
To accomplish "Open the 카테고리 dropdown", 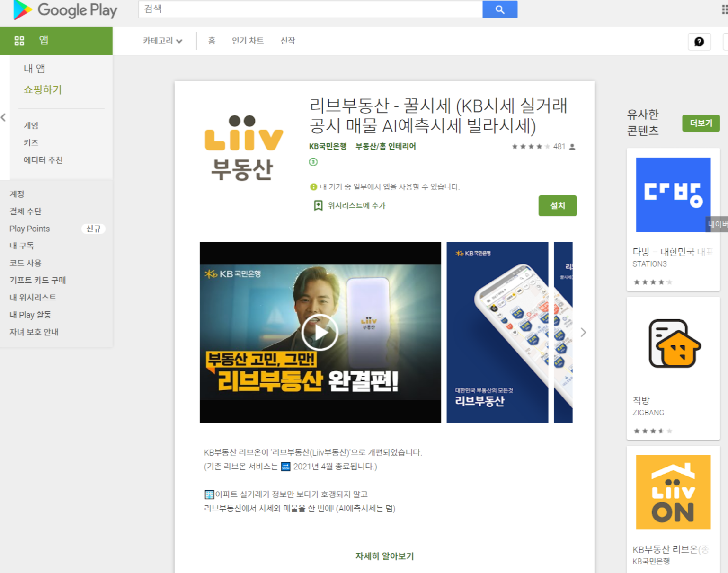I will tap(162, 41).
